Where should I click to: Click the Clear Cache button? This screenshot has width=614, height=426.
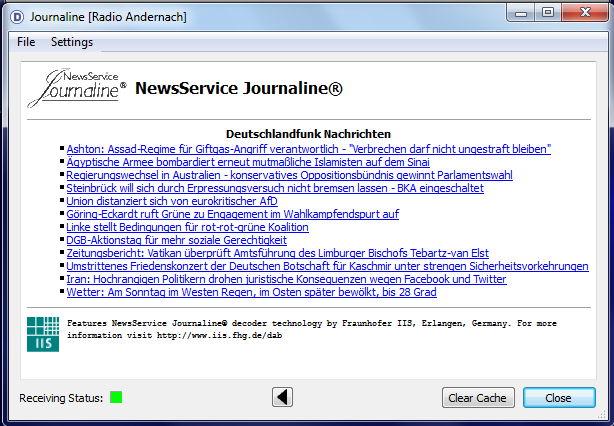[478, 398]
